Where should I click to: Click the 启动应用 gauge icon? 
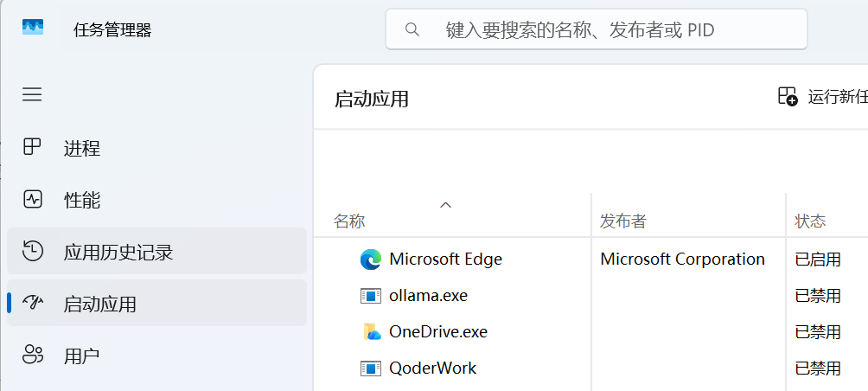pyautogui.click(x=32, y=303)
